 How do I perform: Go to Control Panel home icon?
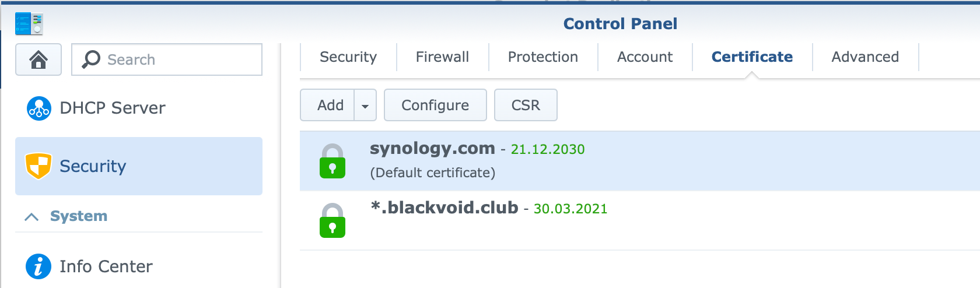38,59
